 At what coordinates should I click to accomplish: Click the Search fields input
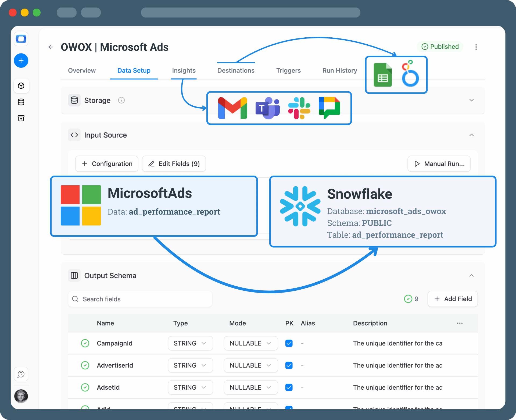[140, 299]
